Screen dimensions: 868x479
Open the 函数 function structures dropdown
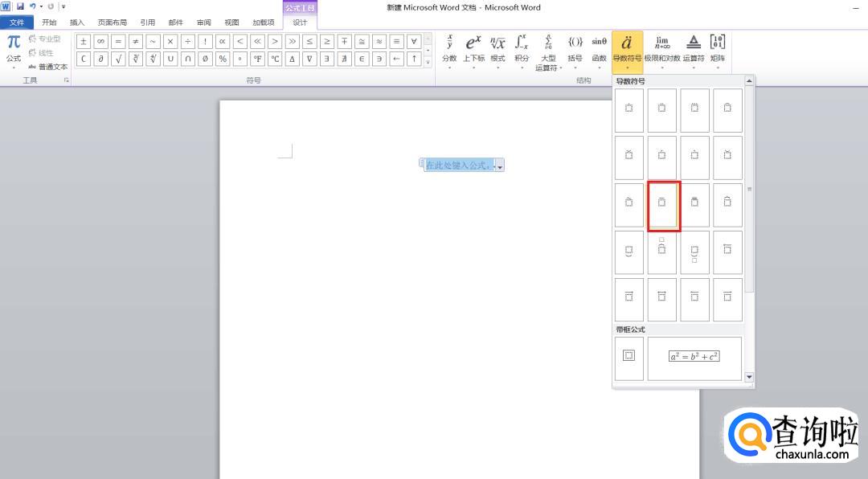point(599,51)
